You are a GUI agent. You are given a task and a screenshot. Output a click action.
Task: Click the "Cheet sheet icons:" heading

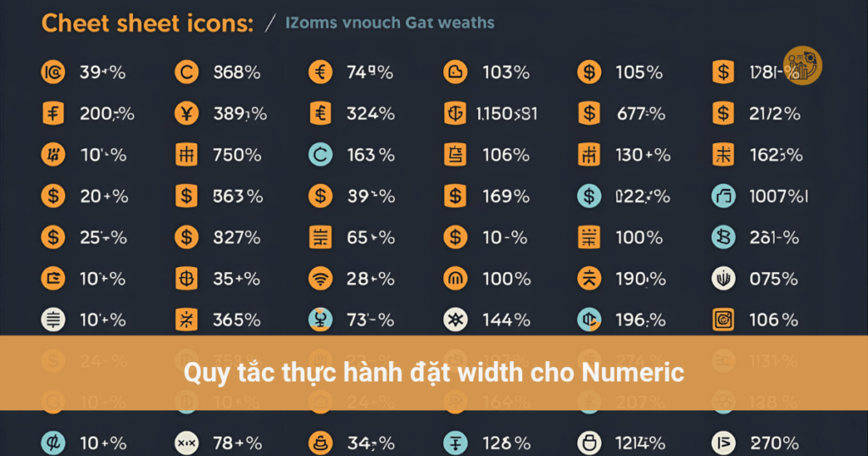pyautogui.click(x=147, y=23)
